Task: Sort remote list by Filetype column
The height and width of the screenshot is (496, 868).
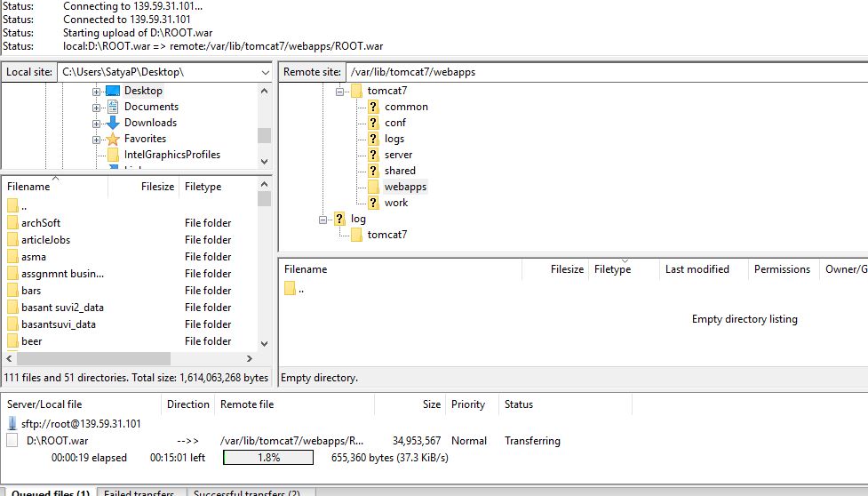Action: (x=624, y=269)
